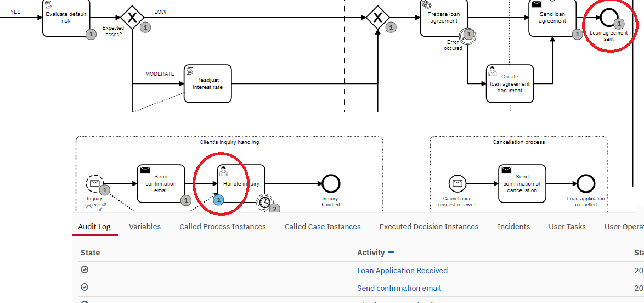Select the Send loan agreement task
644x303 pixels.
[552, 17]
